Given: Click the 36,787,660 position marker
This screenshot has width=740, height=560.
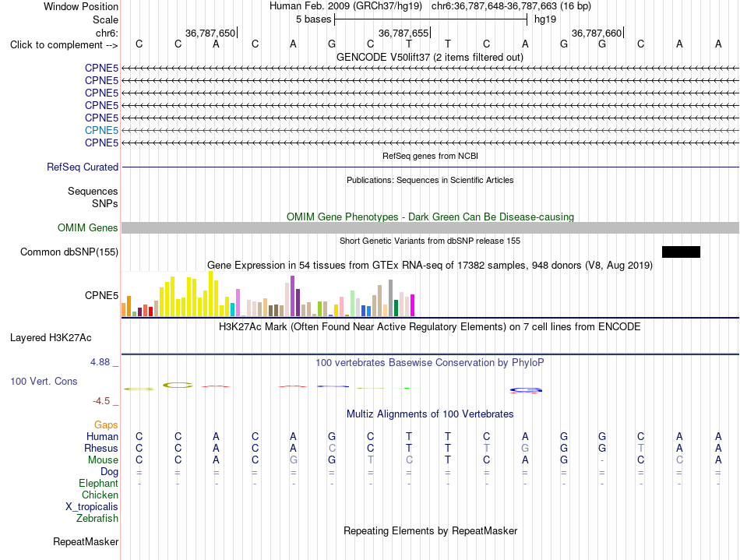Looking at the screenshot, I should 597,33.
